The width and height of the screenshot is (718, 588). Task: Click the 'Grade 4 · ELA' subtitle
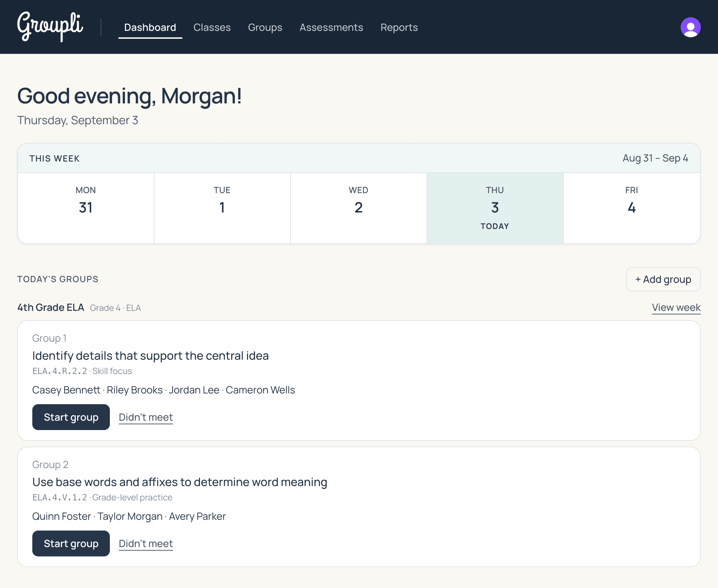tap(115, 308)
